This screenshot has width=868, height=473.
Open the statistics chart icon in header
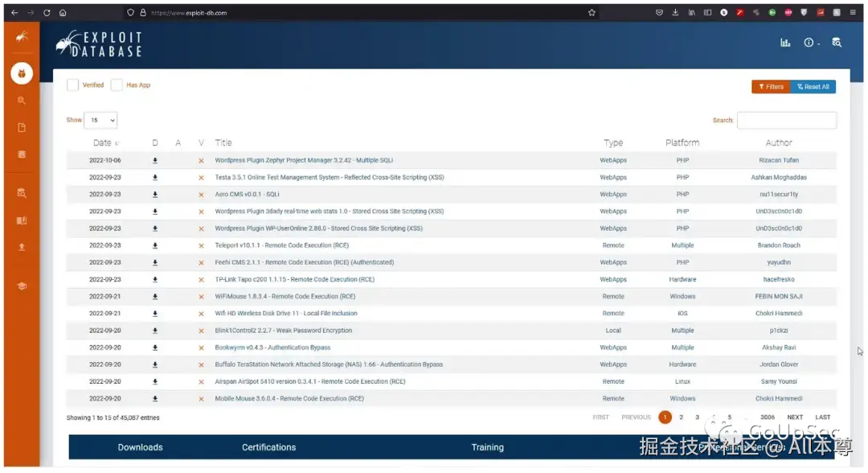(x=785, y=43)
